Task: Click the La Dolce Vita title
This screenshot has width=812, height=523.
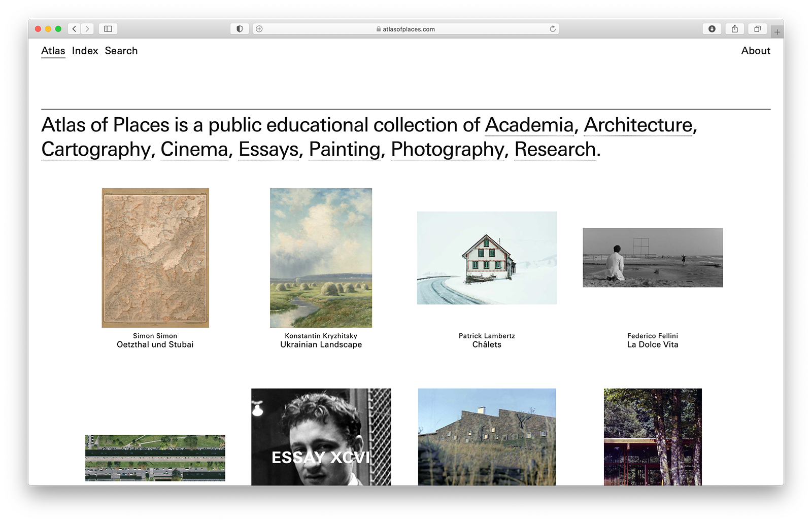Action: coord(653,344)
